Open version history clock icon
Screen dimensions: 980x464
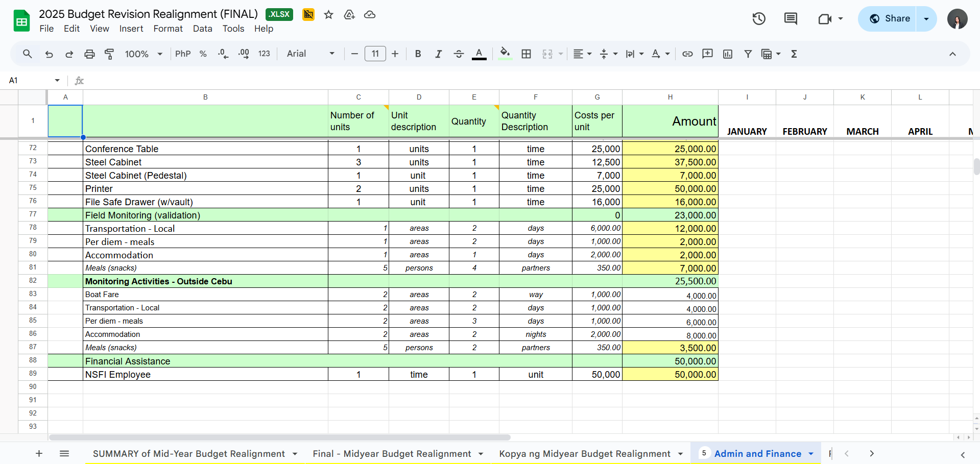tap(759, 19)
